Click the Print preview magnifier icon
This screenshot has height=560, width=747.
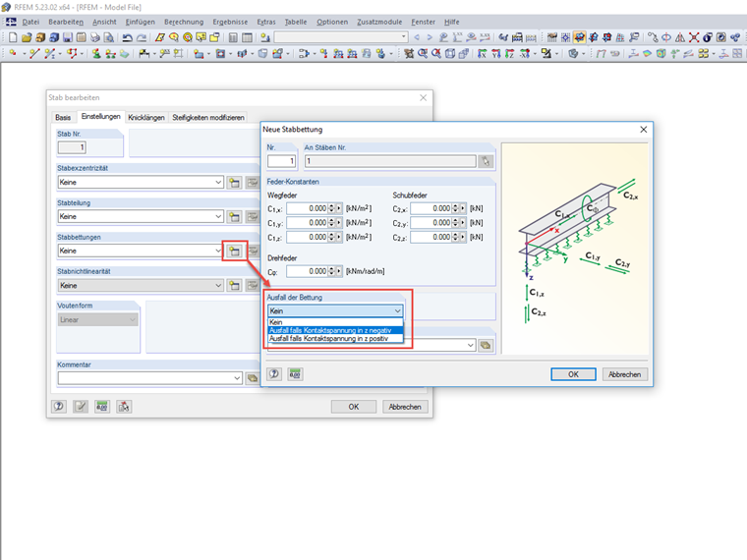(109, 37)
